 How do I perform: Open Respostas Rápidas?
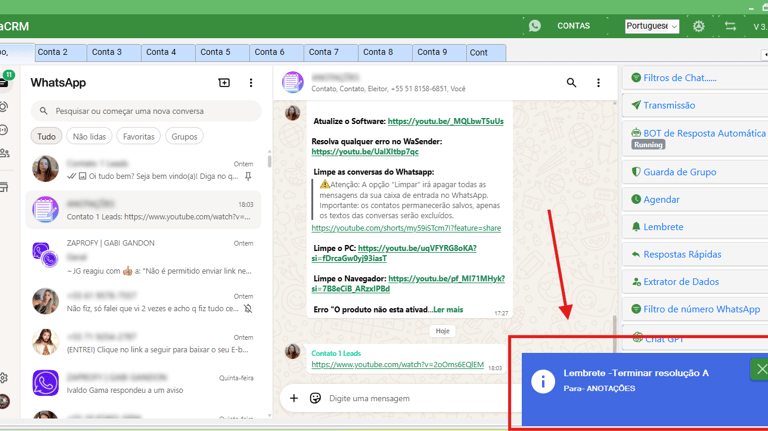point(696,254)
